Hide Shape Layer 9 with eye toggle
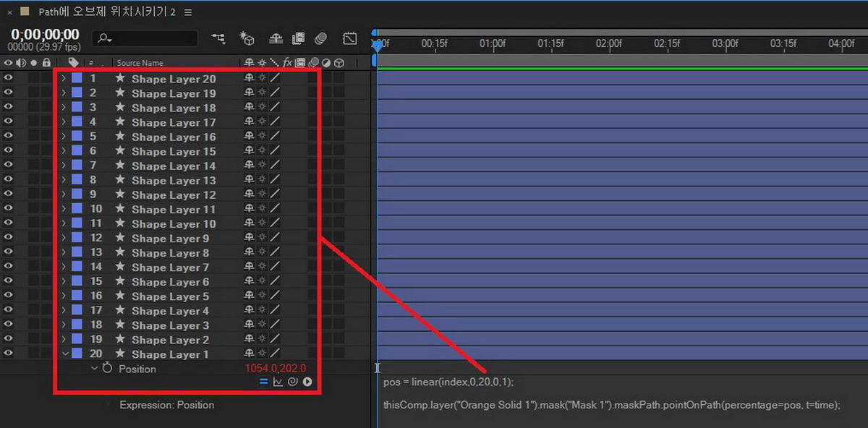Image resolution: width=868 pixels, height=428 pixels. [9, 238]
